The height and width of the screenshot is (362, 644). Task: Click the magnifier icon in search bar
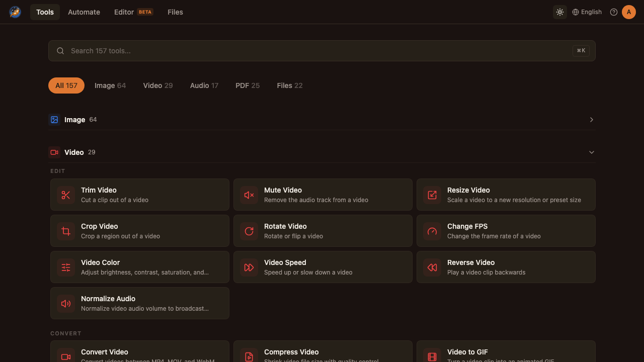click(x=60, y=51)
